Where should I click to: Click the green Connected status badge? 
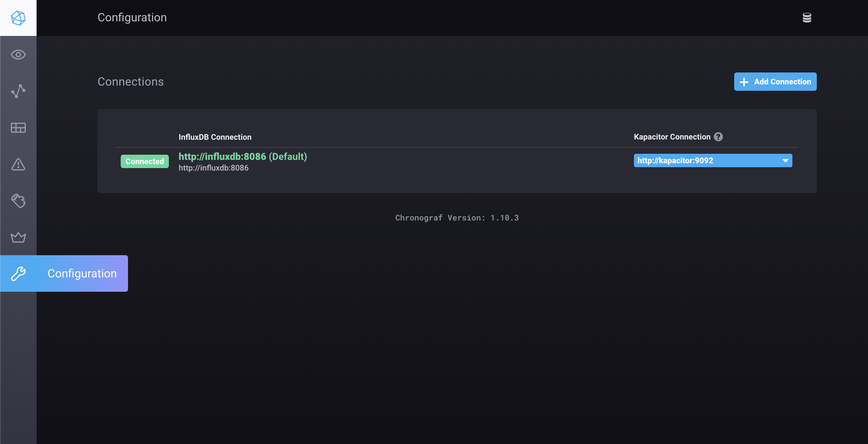144,161
